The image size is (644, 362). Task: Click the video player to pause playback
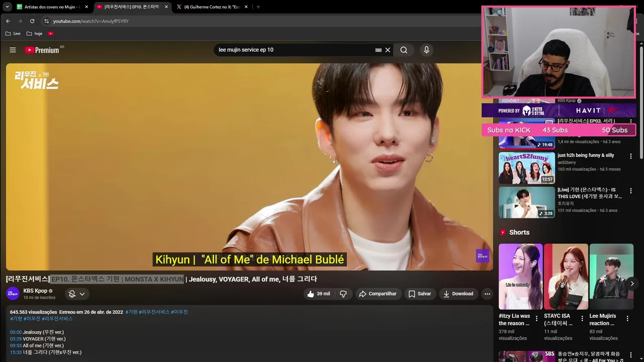click(250, 167)
